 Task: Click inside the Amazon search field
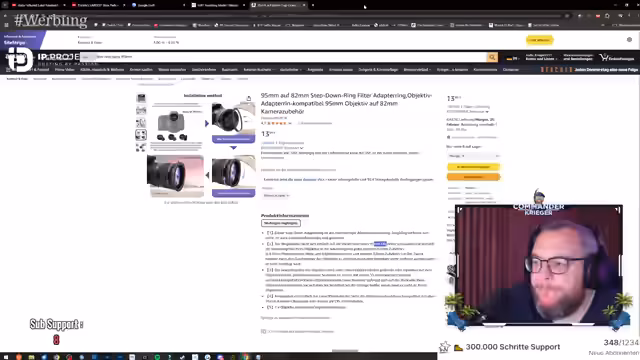click(x=284, y=57)
